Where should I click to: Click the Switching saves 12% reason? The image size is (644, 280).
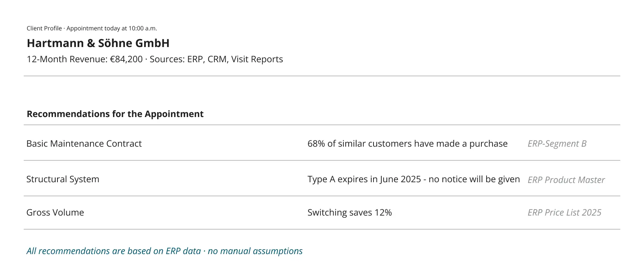(x=349, y=213)
